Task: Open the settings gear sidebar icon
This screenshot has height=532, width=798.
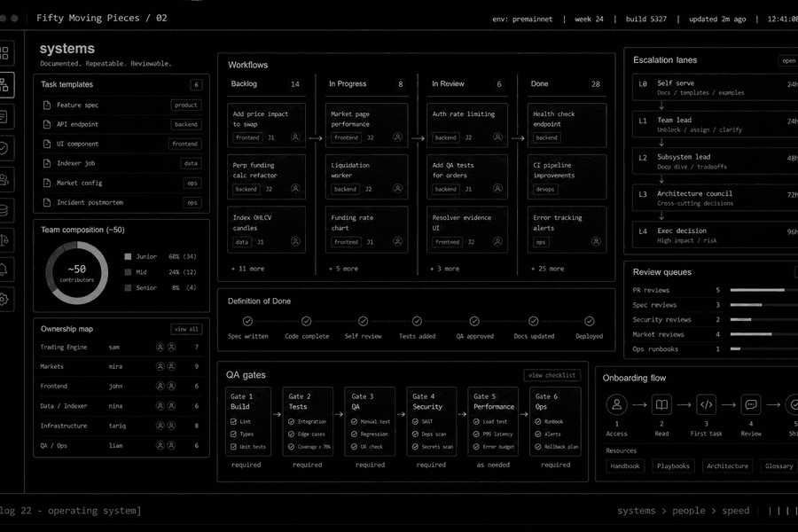Action: click(4, 300)
